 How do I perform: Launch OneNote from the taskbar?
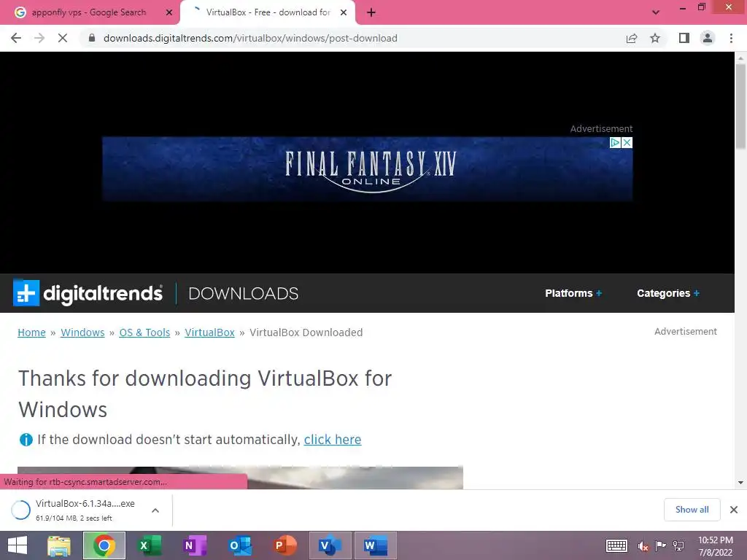(194, 545)
